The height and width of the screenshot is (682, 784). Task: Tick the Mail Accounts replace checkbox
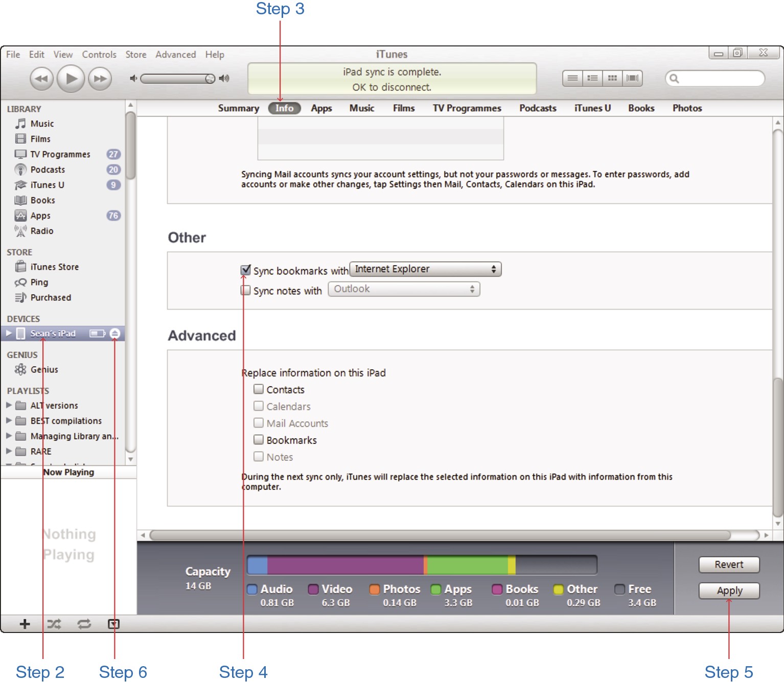tap(259, 423)
